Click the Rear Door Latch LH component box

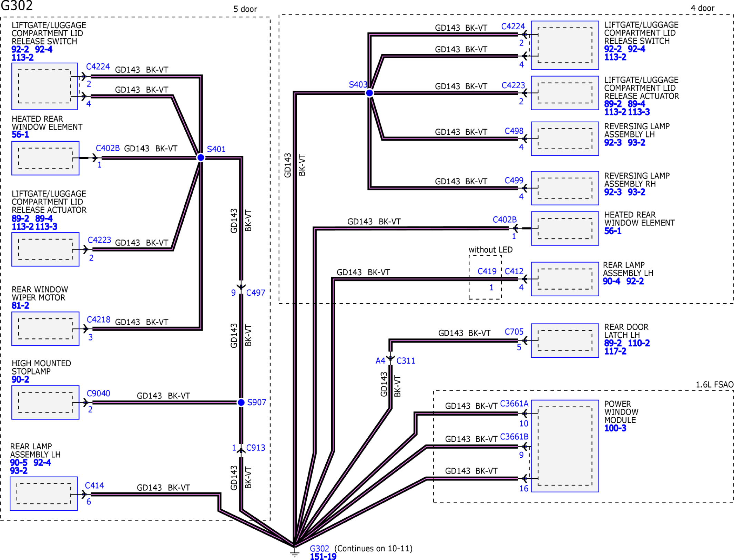point(564,340)
